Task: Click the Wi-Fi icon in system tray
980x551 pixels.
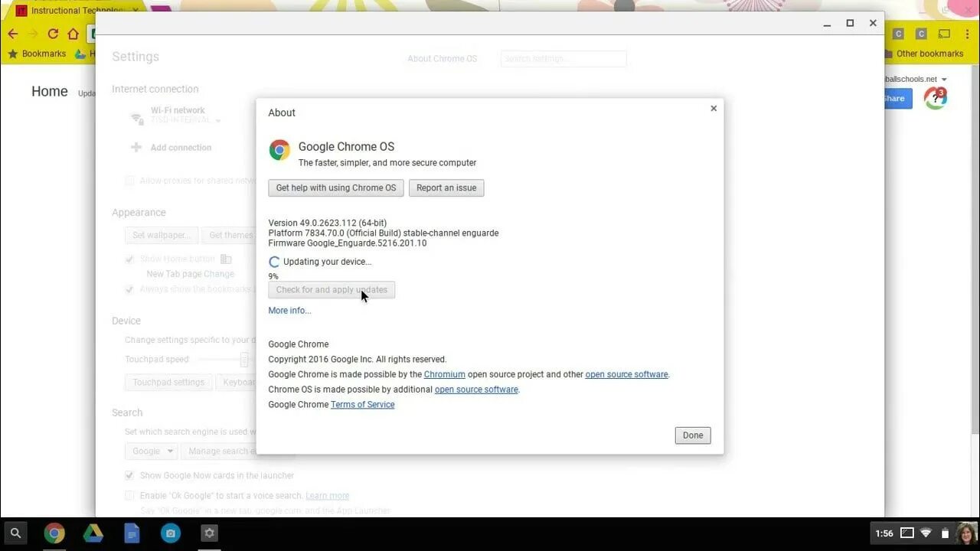Action: click(x=926, y=533)
